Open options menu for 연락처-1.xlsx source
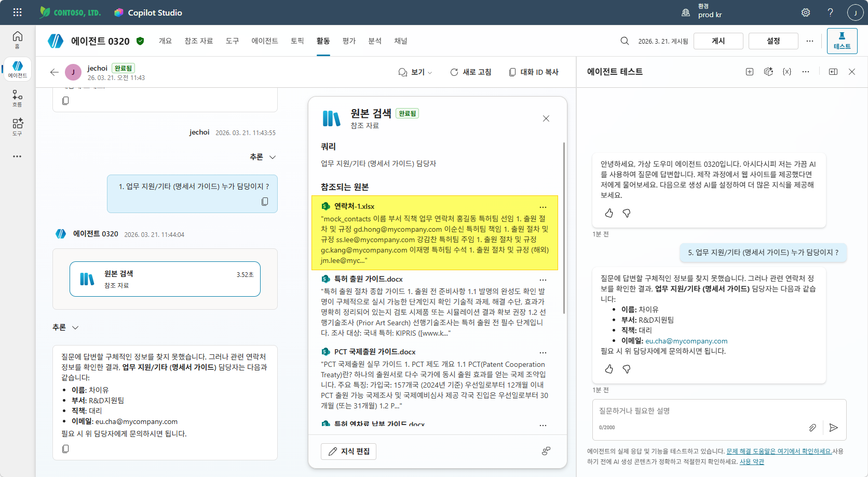This screenshot has height=477, width=868. coord(543,206)
